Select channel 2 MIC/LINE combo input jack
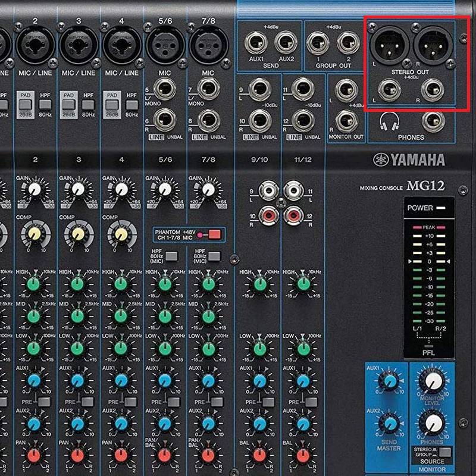 pos(36,46)
